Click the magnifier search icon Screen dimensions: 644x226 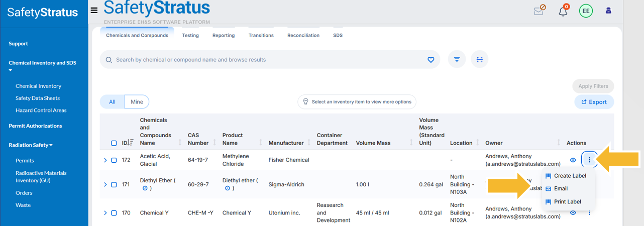109,60
